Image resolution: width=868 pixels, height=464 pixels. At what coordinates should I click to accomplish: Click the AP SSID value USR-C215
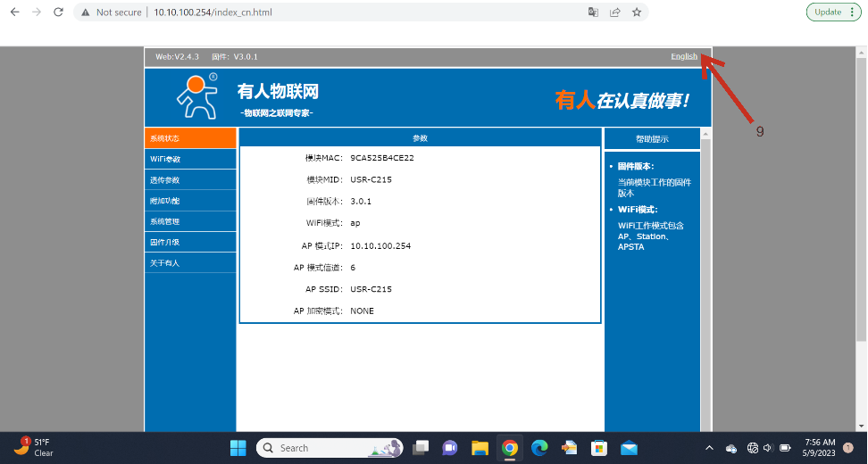tap(371, 289)
